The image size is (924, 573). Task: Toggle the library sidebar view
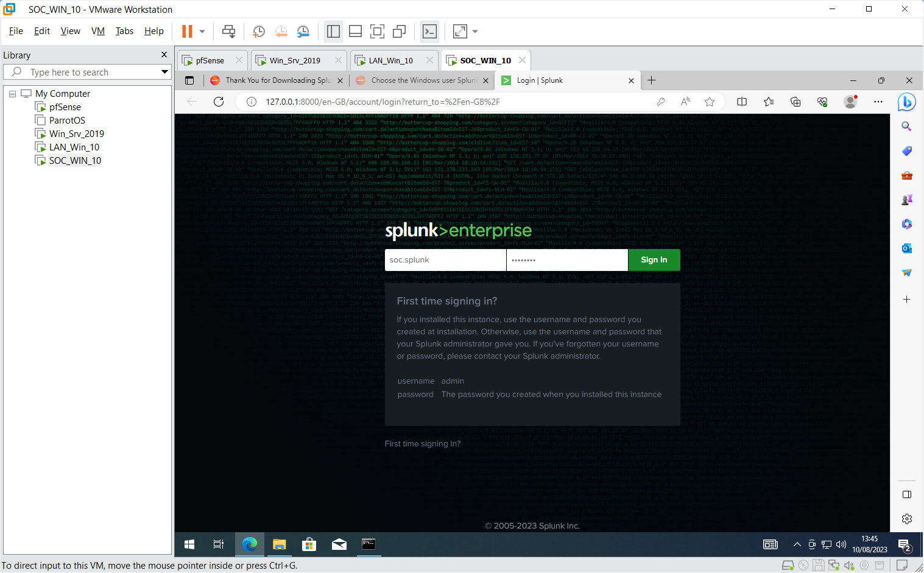333,31
